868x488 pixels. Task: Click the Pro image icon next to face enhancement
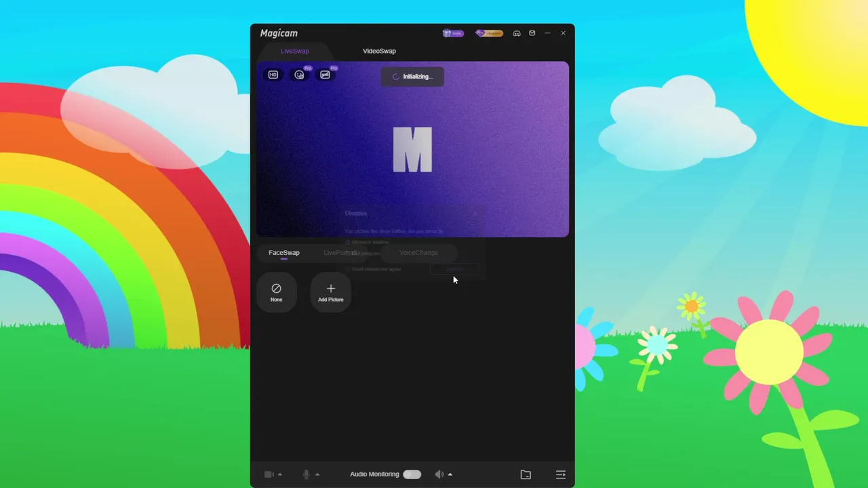[325, 75]
